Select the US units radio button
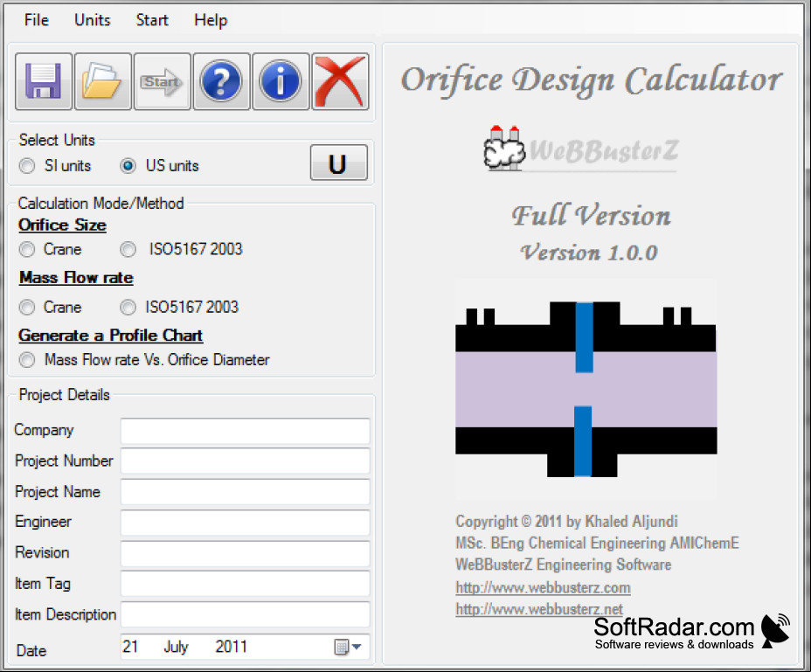Image resolution: width=811 pixels, height=672 pixels. (x=128, y=166)
